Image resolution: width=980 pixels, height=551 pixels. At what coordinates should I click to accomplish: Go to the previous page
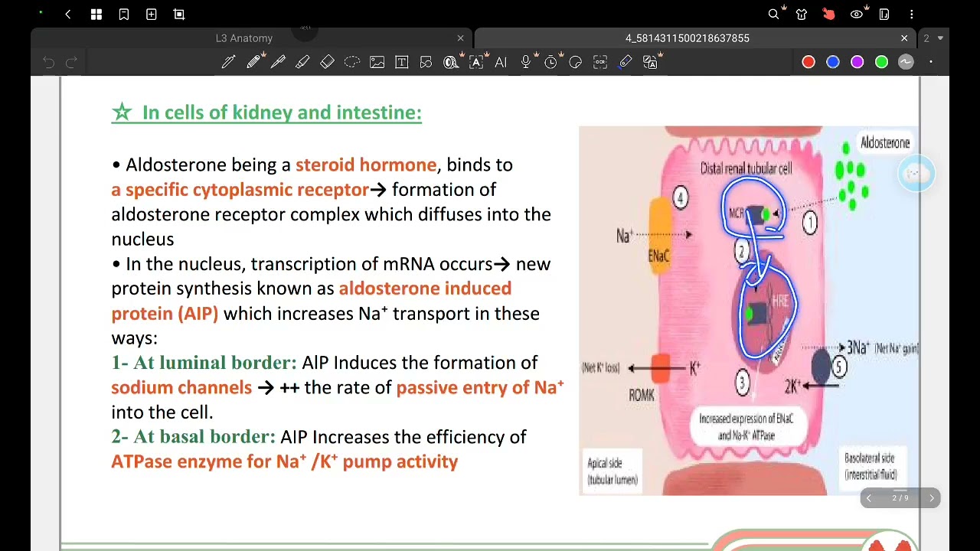869,498
